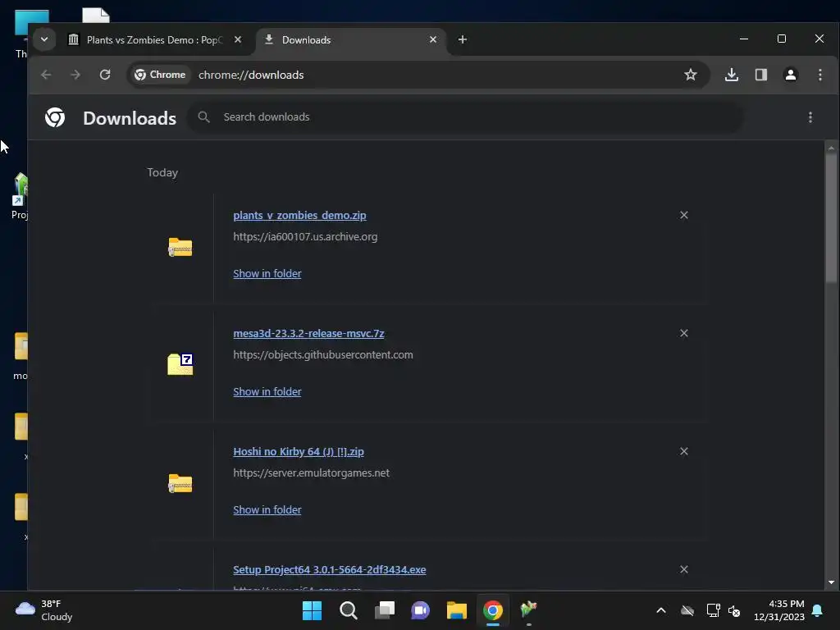
Task: Click the Google Chrome taskbar icon
Action: click(493, 610)
